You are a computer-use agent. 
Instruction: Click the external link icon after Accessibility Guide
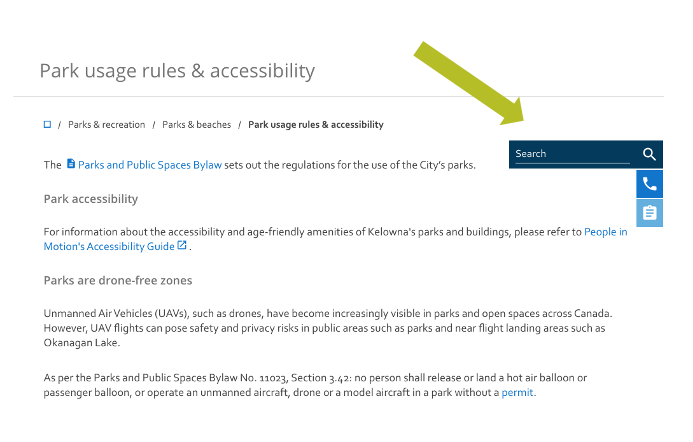(182, 245)
